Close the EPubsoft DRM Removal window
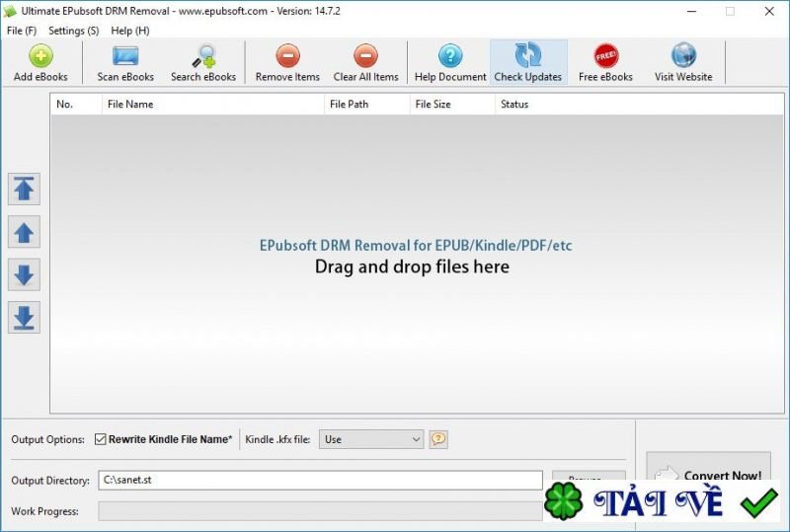 click(x=769, y=11)
